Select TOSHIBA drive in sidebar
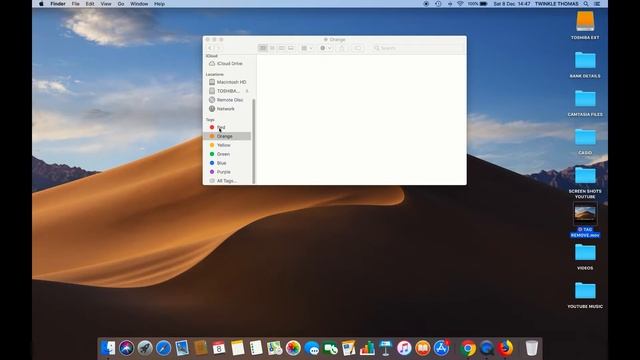The width and height of the screenshot is (640, 360). pos(226,91)
